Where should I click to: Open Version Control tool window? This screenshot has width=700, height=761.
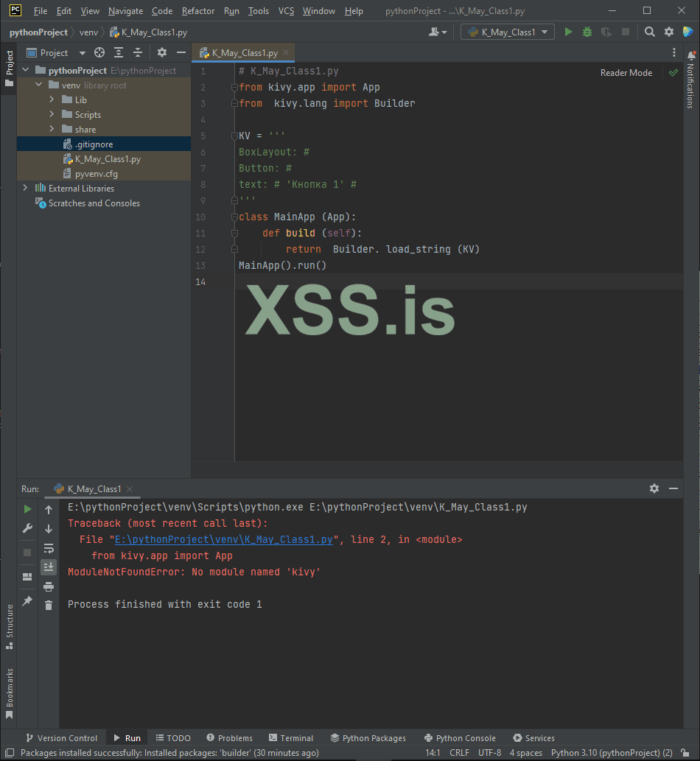[x=62, y=737]
